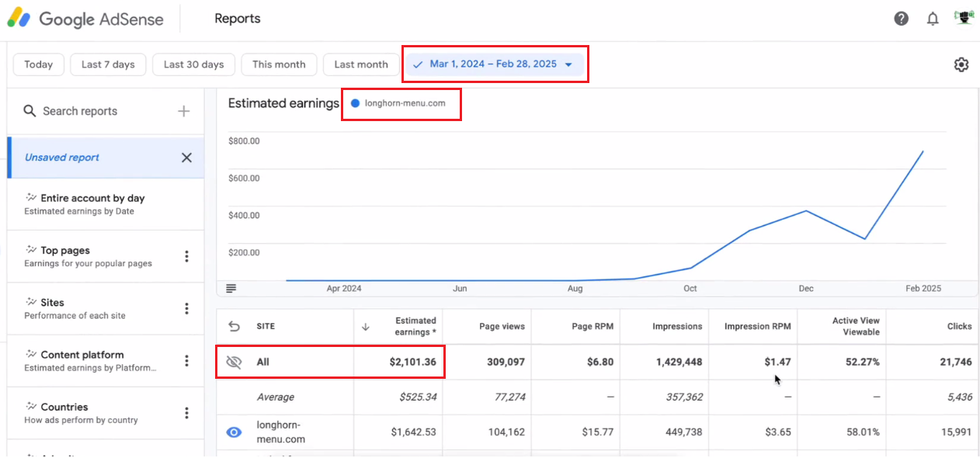The height and width of the screenshot is (458, 980).
Task: Click the 21,746 clicks cell
Action: point(955,362)
